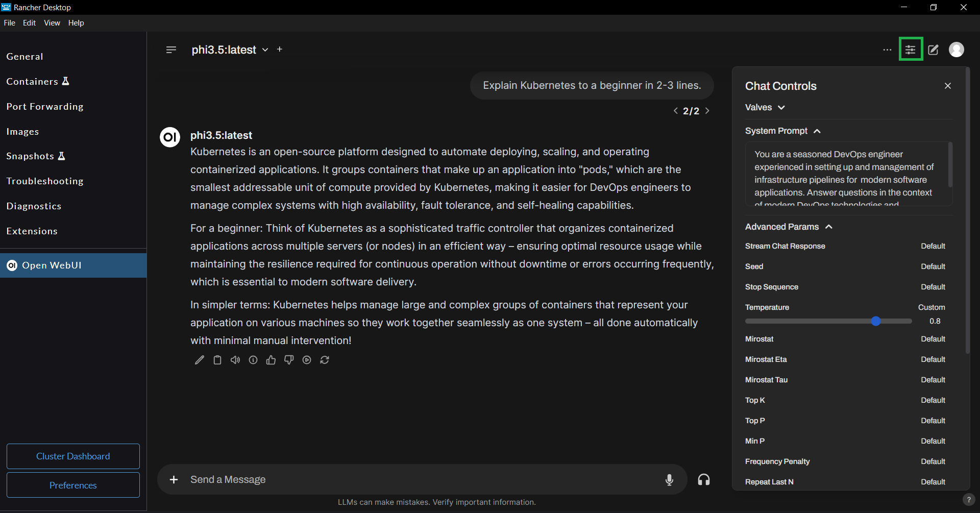Toggle Stop Sequence Default setting

[933, 287]
